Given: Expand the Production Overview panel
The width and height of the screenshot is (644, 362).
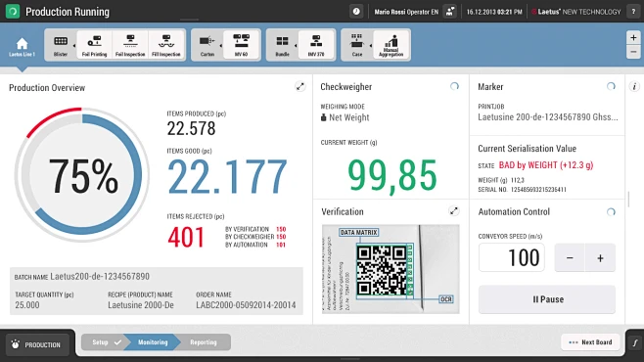Looking at the screenshot, I should tap(300, 87).
